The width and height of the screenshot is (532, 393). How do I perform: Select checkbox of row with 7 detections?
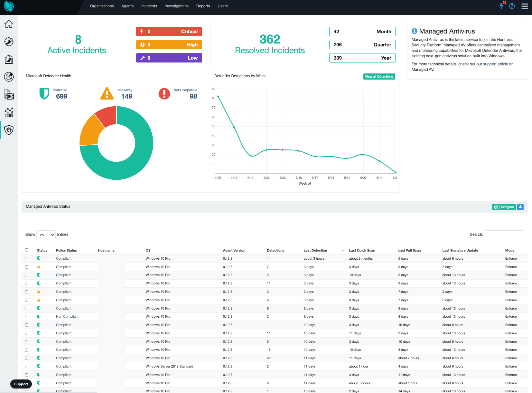27,267
